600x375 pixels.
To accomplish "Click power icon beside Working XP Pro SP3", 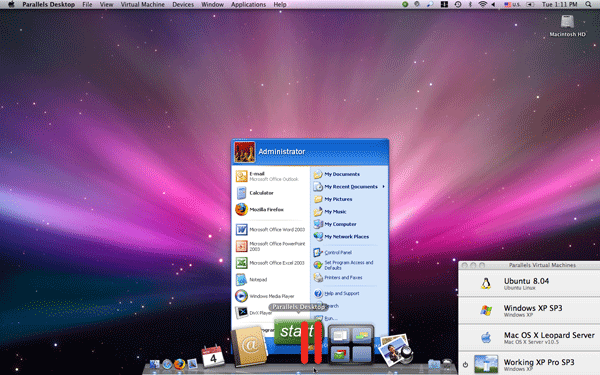I will pyautogui.click(x=465, y=365).
